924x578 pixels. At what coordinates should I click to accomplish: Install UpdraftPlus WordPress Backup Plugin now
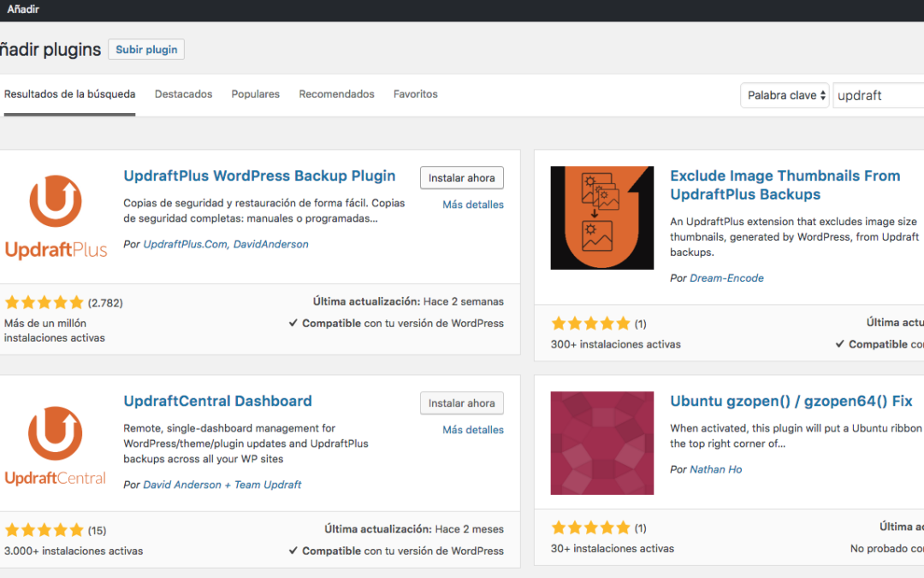(x=461, y=178)
